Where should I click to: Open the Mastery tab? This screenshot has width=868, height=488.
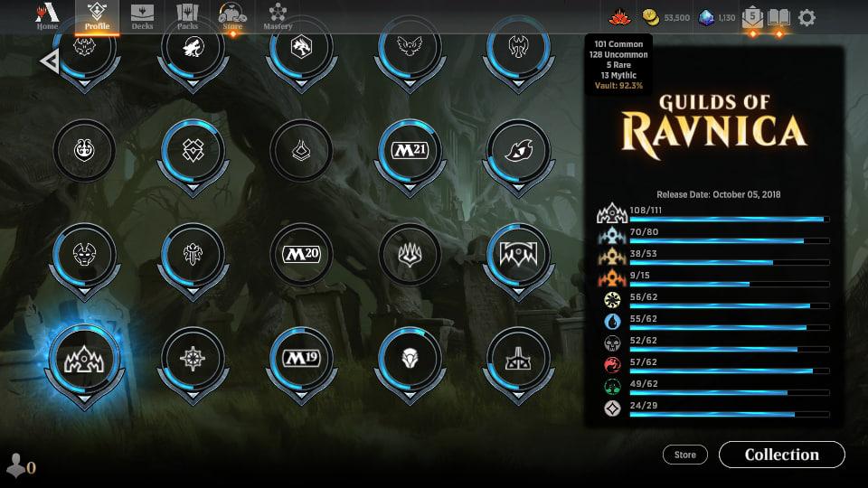(278, 16)
